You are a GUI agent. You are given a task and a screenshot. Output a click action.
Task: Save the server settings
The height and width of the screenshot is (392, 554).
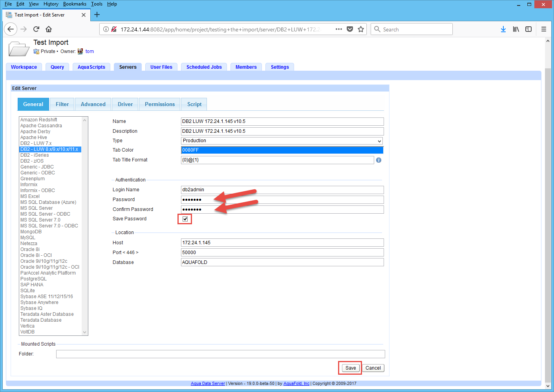(x=351, y=368)
